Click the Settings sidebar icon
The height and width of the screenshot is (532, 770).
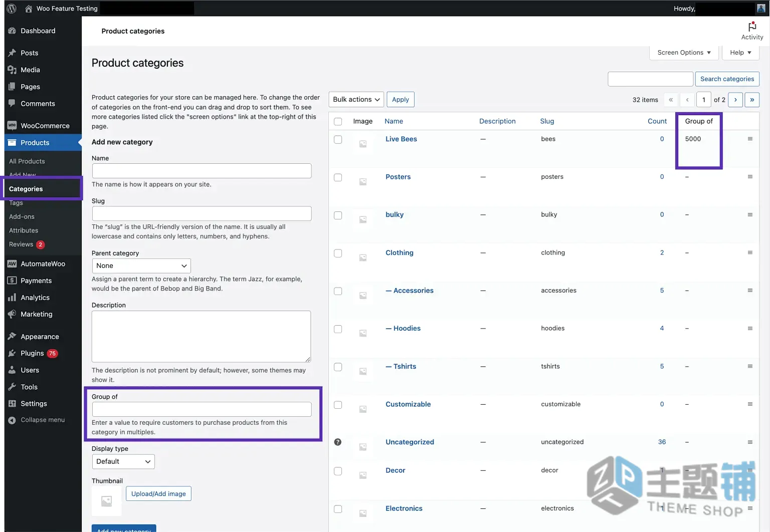coord(12,404)
